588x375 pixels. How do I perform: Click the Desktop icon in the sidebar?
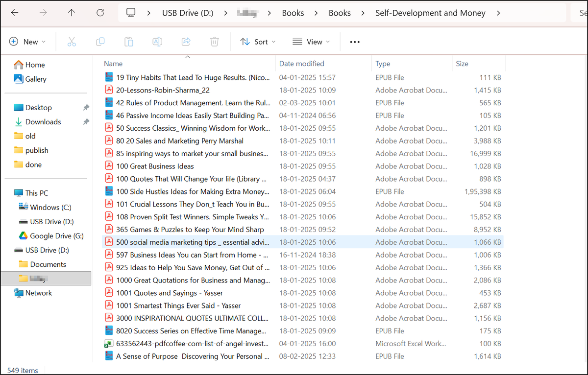[x=19, y=108]
